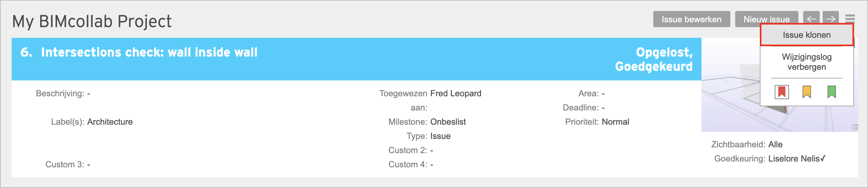The image size is (868, 188).
Task: Select the red bookmark flag
Action: (782, 92)
